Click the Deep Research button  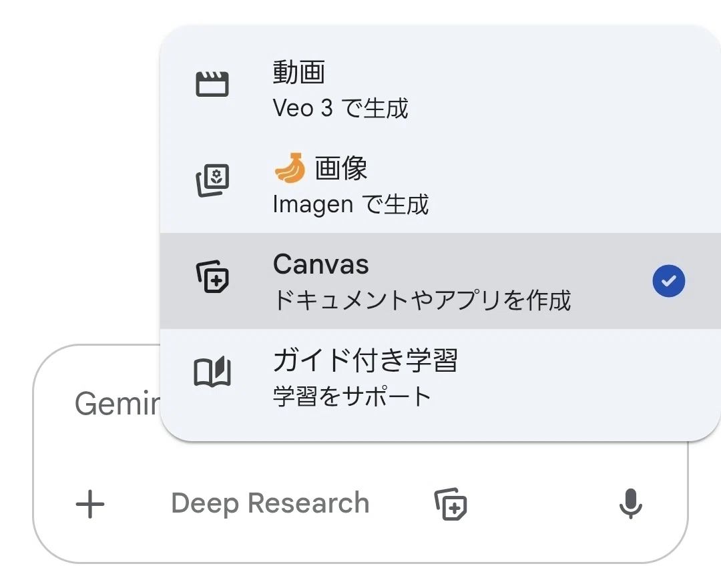(270, 503)
